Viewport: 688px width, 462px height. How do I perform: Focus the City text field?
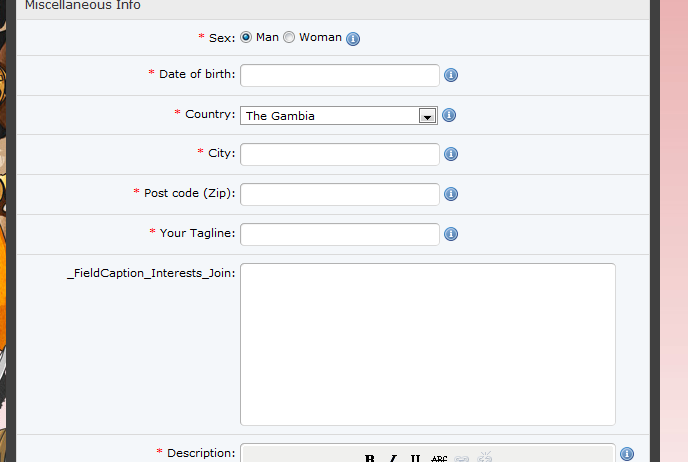coord(339,154)
